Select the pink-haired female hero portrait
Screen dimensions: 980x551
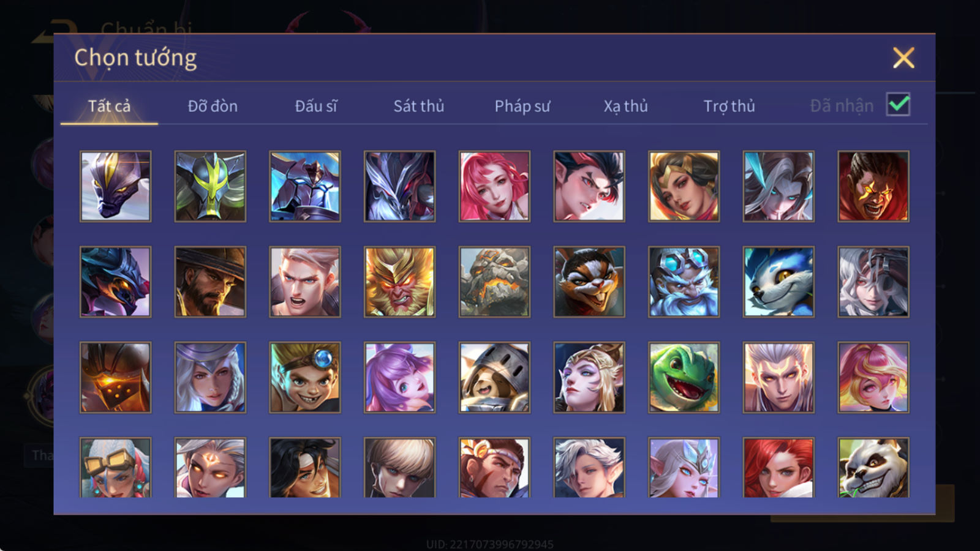[x=494, y=186]
